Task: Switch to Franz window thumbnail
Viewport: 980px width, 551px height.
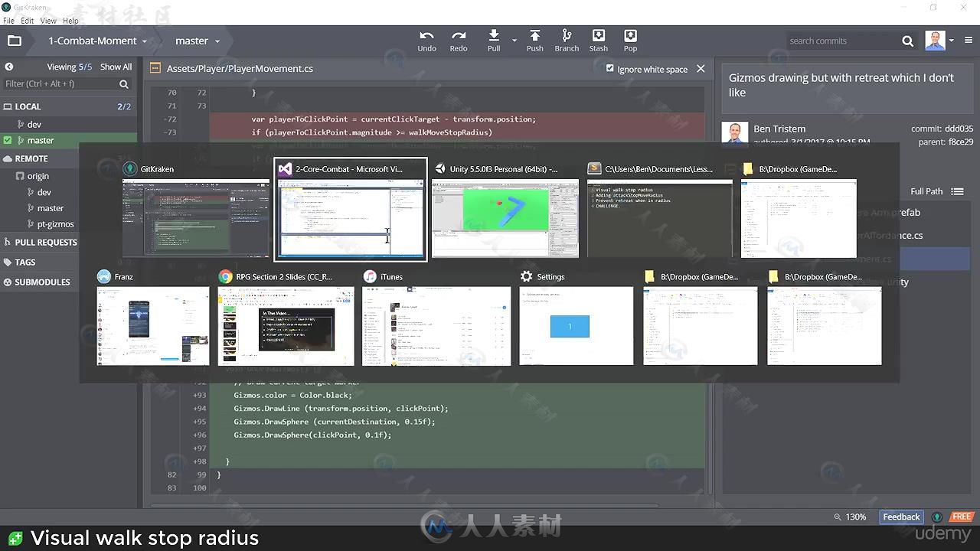Action: 153,326
